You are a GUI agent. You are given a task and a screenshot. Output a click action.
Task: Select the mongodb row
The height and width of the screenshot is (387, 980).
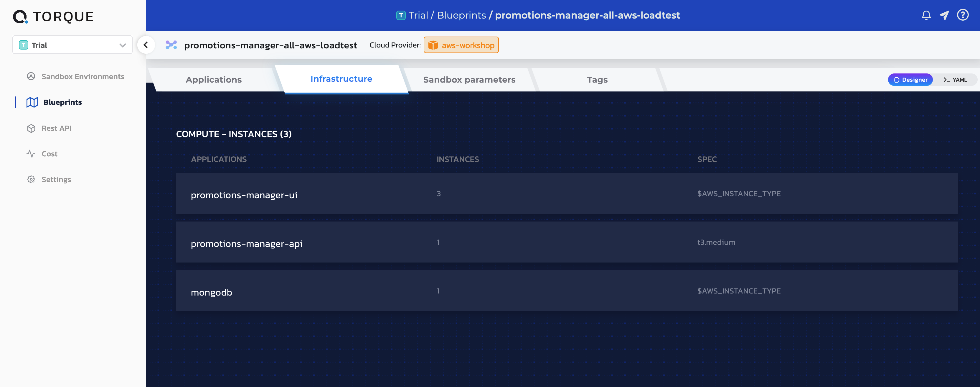click(567, 291)
